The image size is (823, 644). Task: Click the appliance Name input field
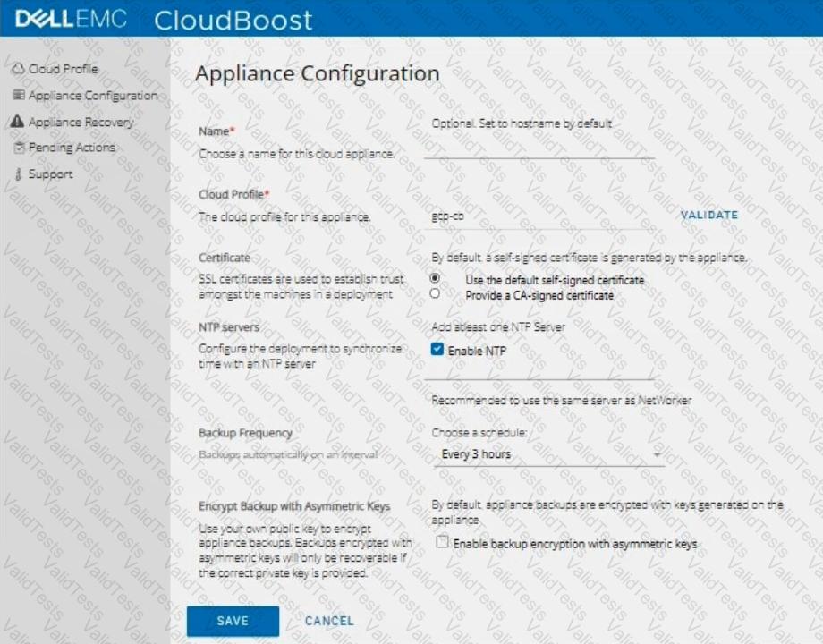(539, 148)
